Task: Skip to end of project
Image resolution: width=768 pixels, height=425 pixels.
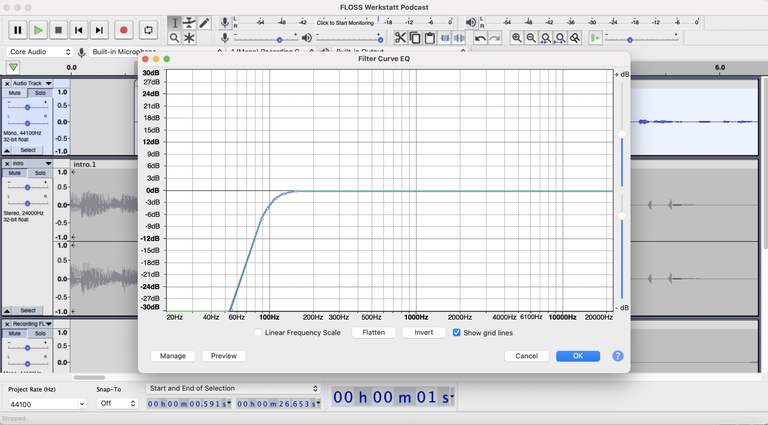Action: 99,30
